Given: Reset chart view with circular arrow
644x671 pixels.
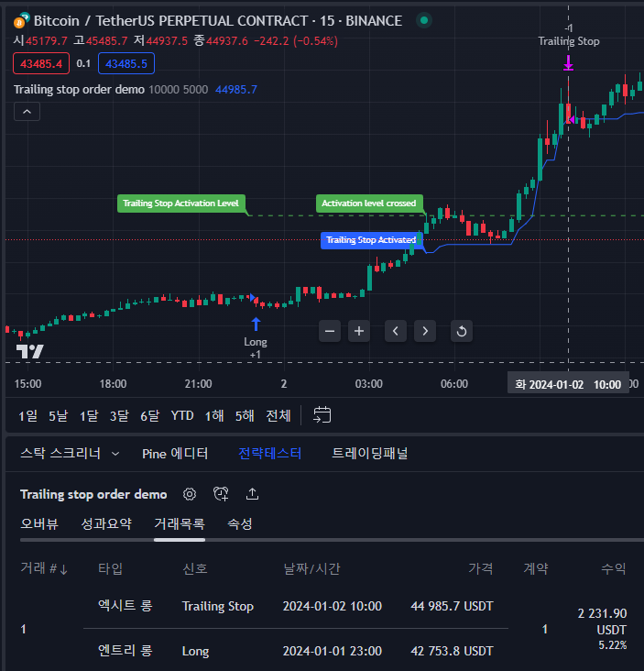Looking at the screenshot, I should pyautogui.click(x=462, y=331).
